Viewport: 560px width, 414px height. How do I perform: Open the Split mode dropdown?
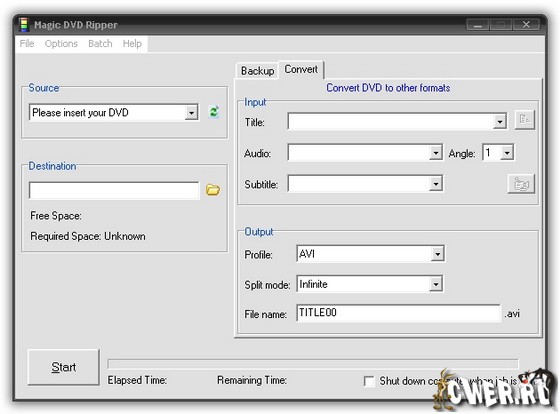tap(435, 284)
